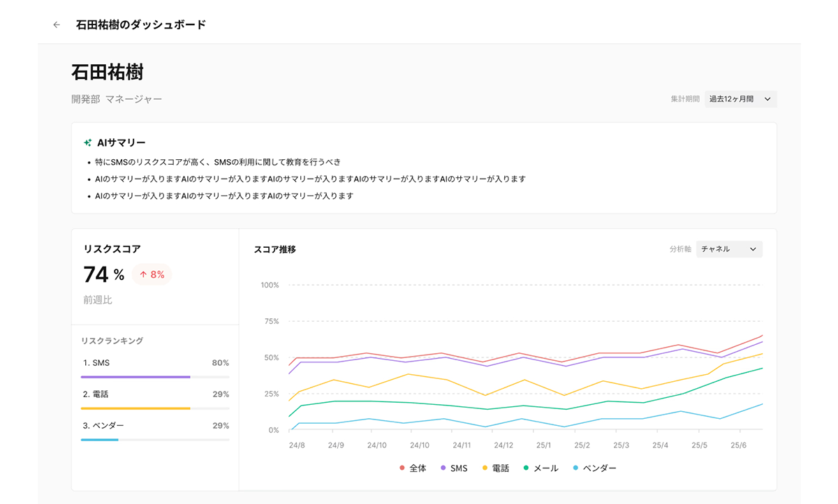Click the chevron on the 過去12ヶ月間 selector

pyautogui.click(x=768, y=98)
